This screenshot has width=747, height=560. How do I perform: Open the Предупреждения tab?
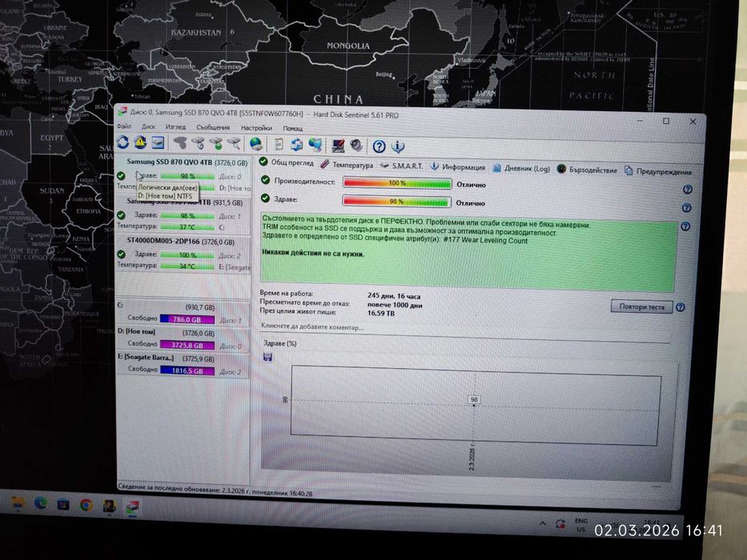click(x=658, y=171)
